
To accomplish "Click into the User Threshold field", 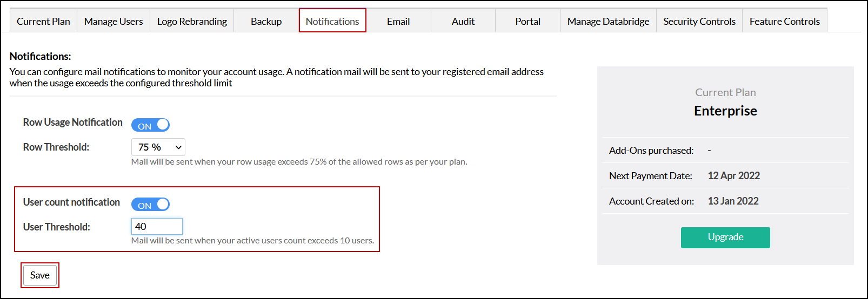I will (x=157, y=227).
